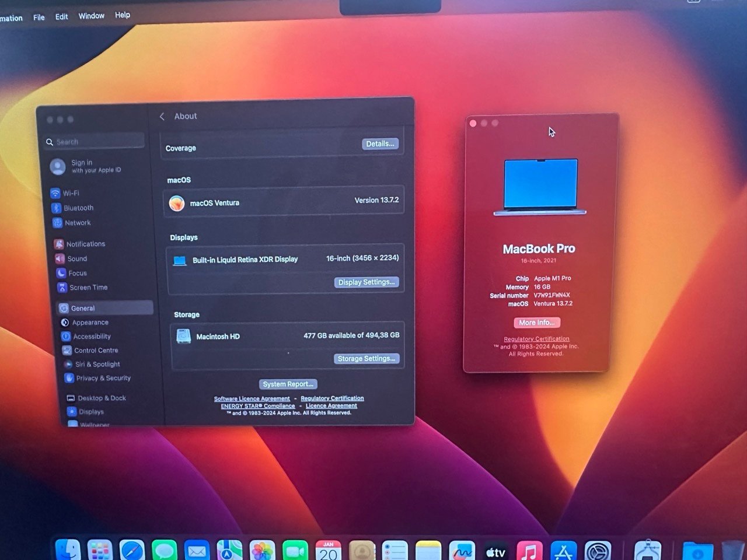Viewport: 747px width, 560px height.
Task: Open Contacts from the Dock
Action: (x=362, y=550)
